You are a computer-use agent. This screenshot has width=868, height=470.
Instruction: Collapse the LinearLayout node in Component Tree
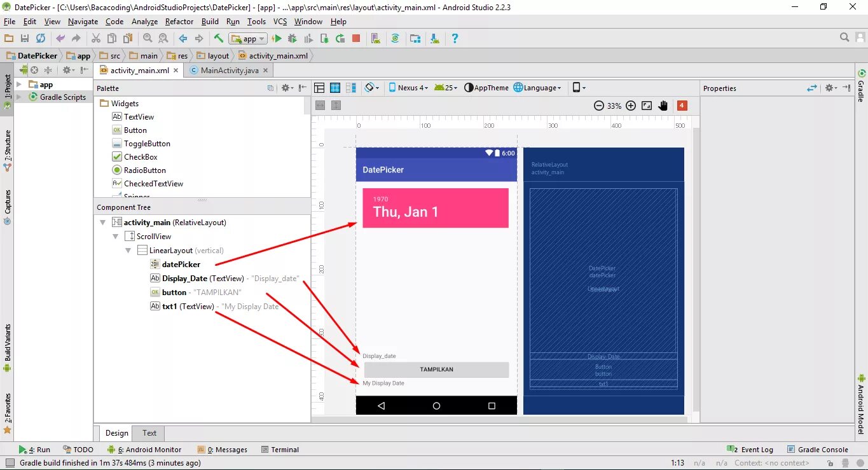tap(128, 251)
